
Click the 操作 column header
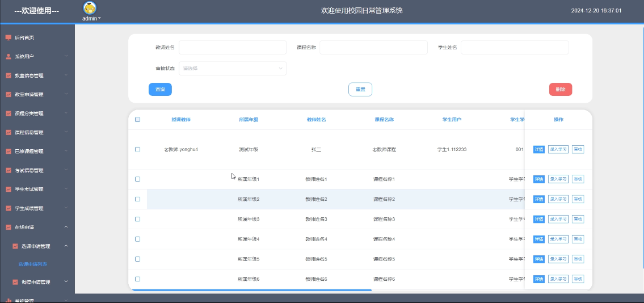click(558, 120)
